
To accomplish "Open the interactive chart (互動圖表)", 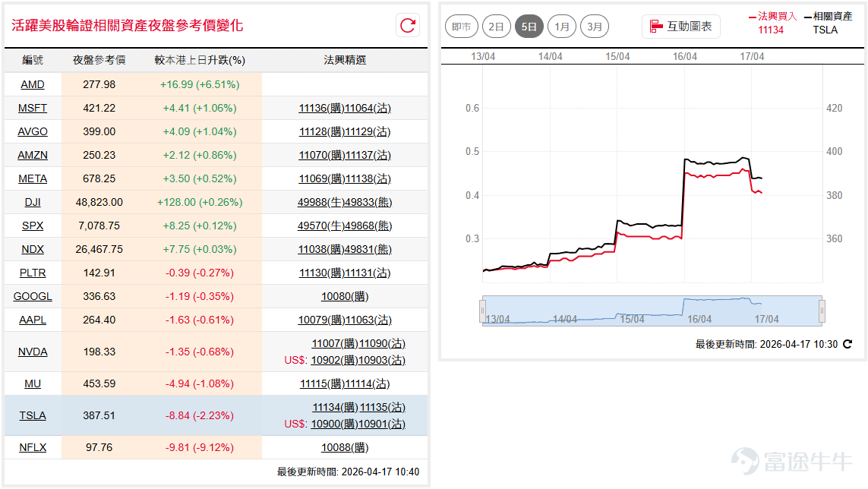I will click(x=681, y=27).
